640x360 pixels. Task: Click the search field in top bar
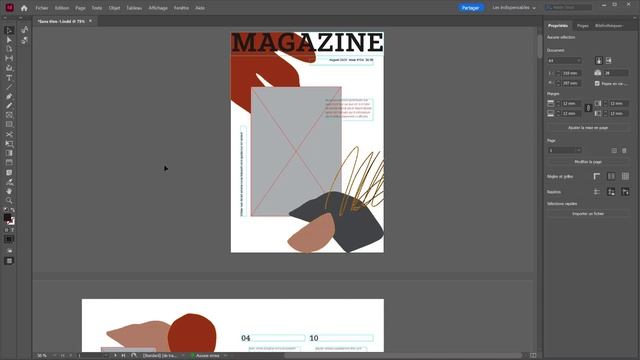coord(569,7)
